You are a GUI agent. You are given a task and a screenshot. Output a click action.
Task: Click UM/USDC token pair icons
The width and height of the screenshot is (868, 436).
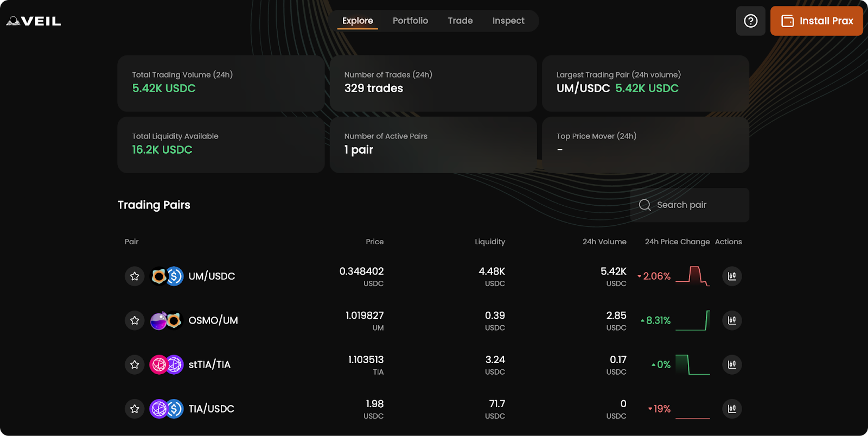[x=167, y=276]
